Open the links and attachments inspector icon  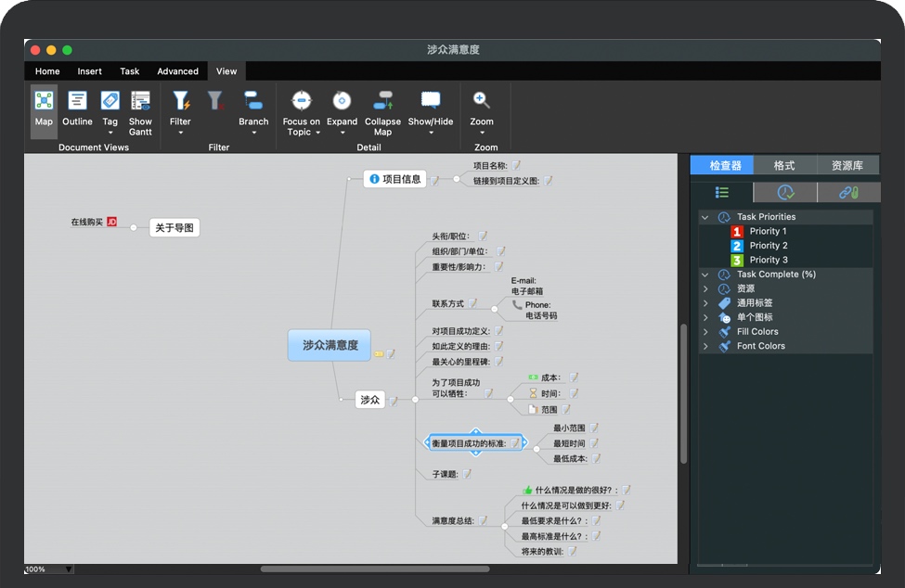pyautogui.click(x=848, y=192)
